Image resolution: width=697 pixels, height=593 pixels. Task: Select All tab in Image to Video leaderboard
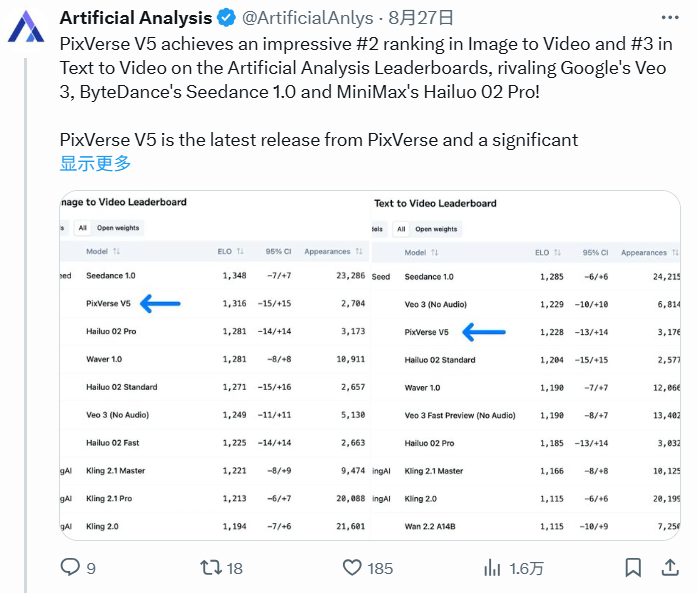click(82, 228)
